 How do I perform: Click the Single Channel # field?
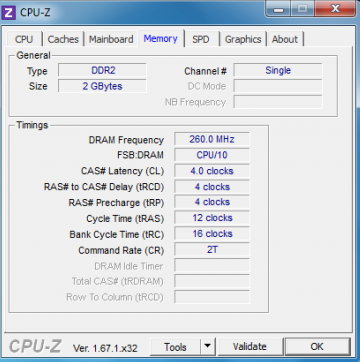point(278,70)
